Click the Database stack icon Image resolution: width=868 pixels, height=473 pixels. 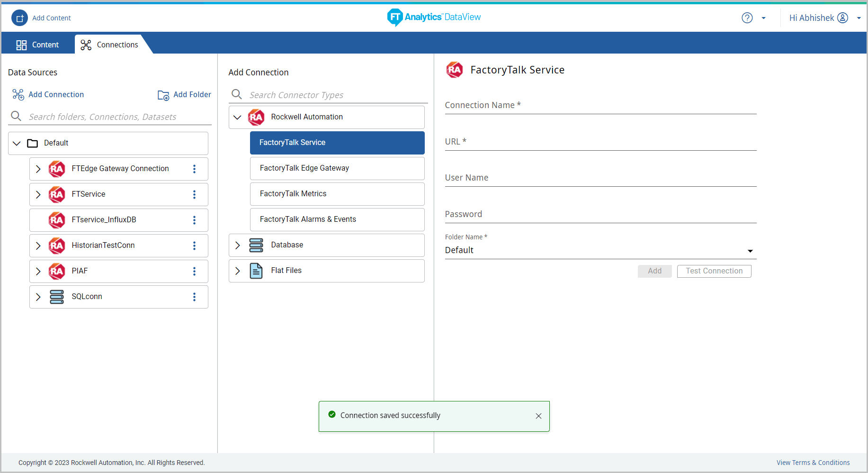pyautogui.click(x=256, y=245)
